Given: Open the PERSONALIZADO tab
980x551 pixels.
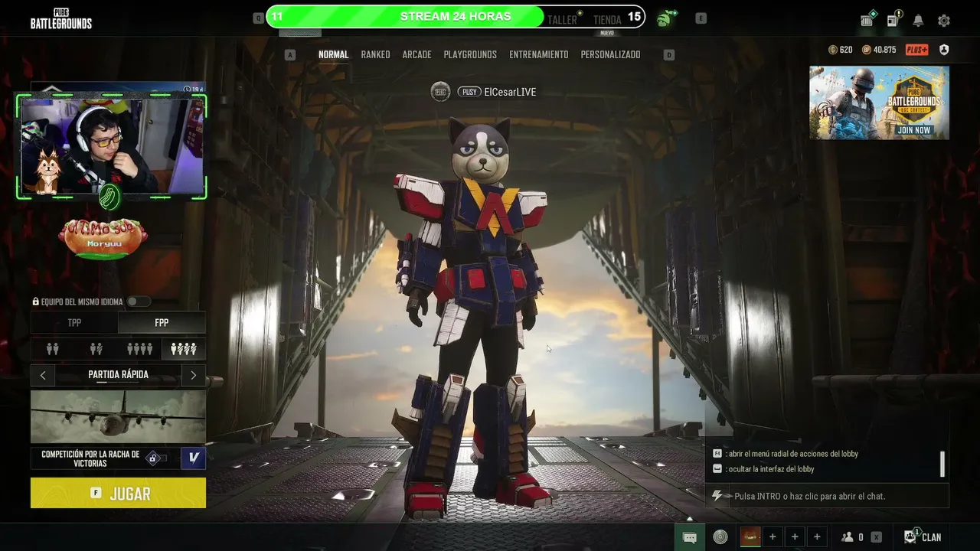Looking at the screenshot, I should click(611, 54).
